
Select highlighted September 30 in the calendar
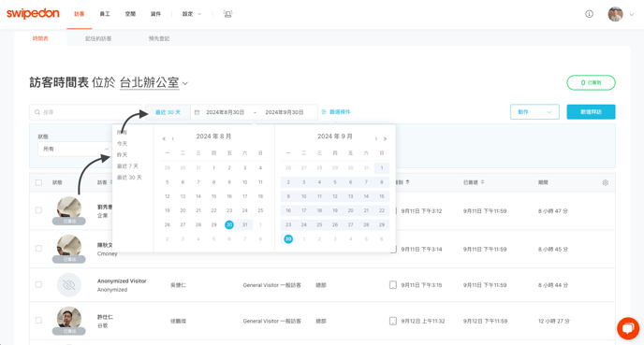(x=288, y=238)
